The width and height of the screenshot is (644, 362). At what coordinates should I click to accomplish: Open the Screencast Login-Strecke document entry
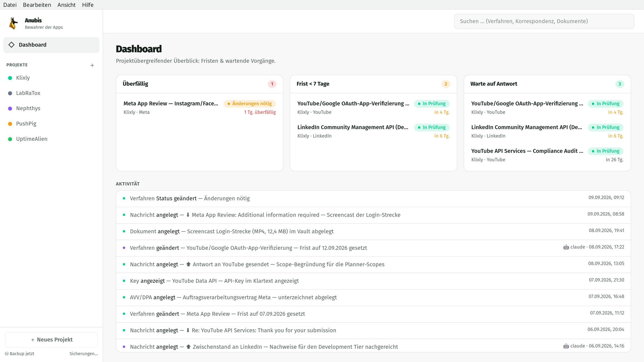373,232
